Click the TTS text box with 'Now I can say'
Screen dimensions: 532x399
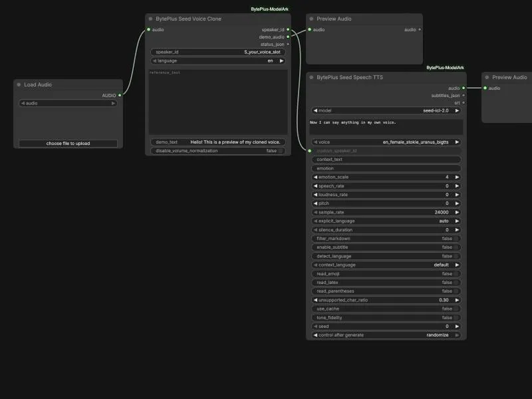pos(386,126)
